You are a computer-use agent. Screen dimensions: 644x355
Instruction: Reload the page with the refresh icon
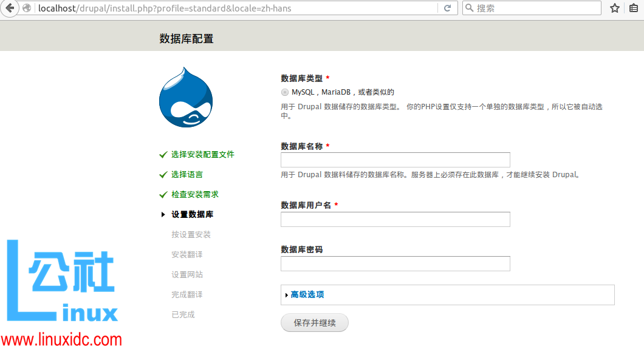[447, 8]
